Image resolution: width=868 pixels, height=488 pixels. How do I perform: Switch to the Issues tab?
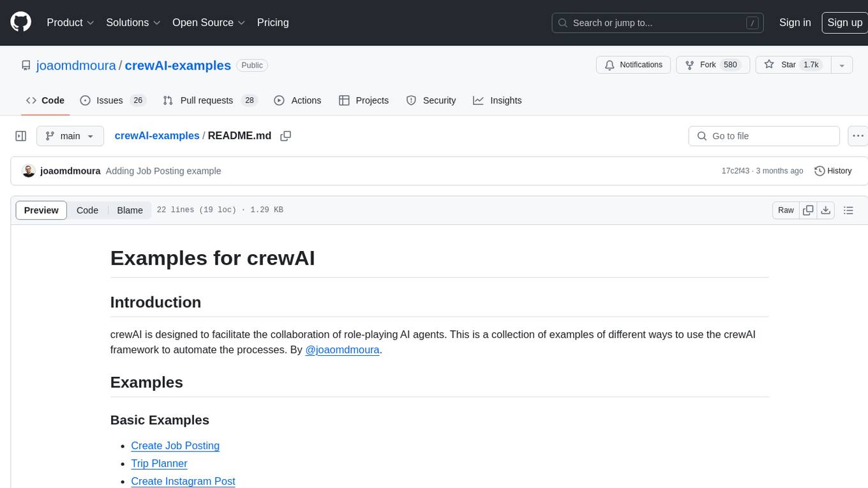(113, 100)
